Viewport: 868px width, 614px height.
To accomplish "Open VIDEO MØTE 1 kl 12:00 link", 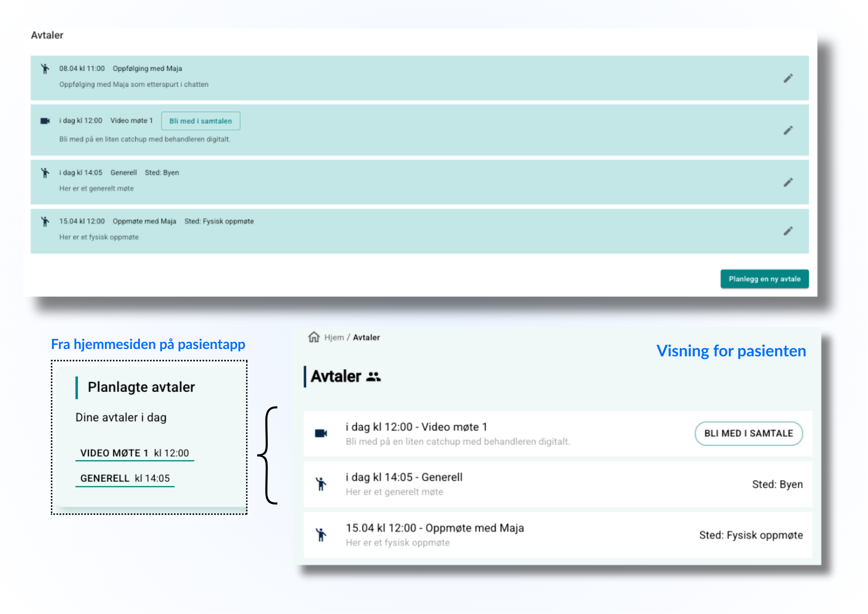I will click(134, 453).
